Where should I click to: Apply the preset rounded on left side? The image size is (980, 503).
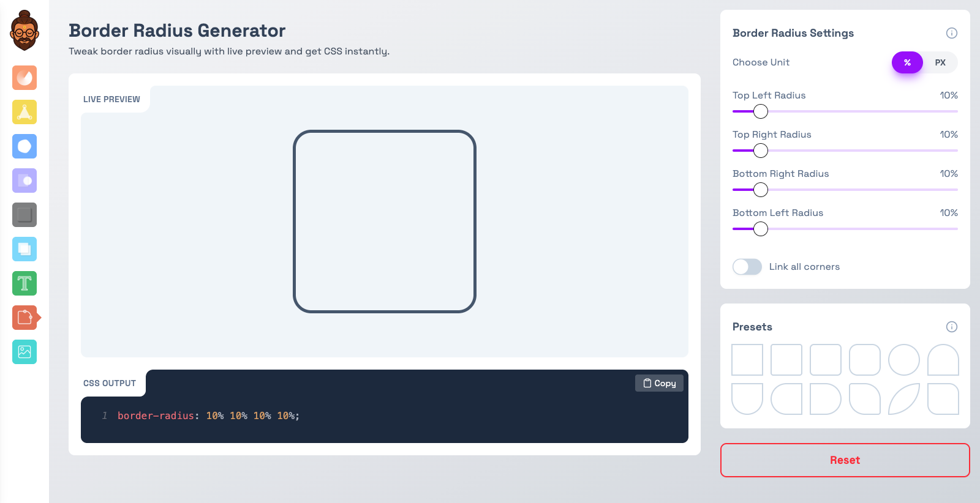pyautogui.click(x=786, y=399)
